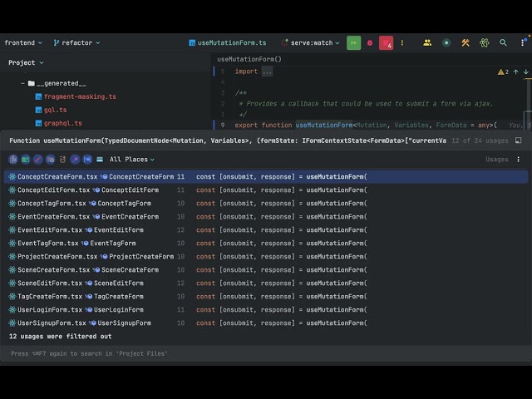Click the Usages label in popup toolbar
Viewport: 532px width, 399px height.
[497, 160]
